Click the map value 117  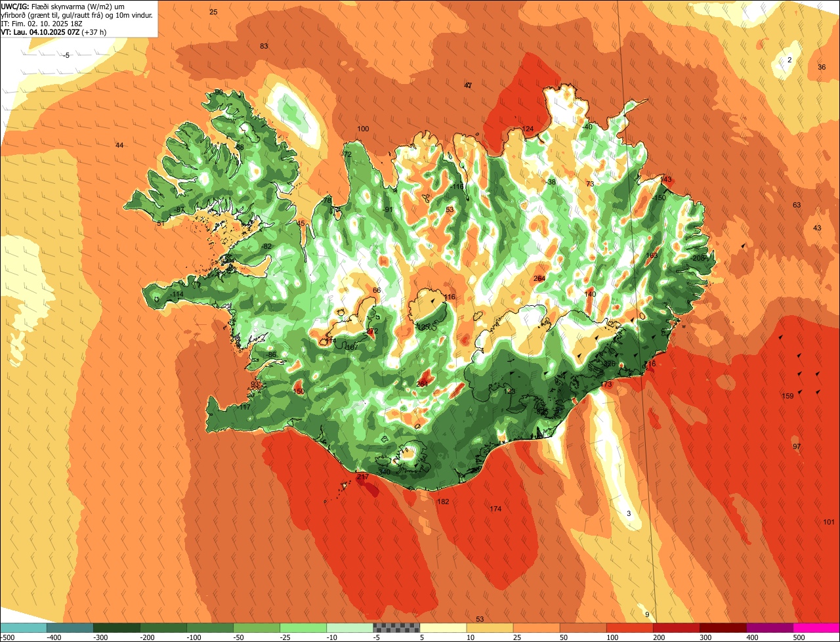pyautogui.click(x=245, y=407)
